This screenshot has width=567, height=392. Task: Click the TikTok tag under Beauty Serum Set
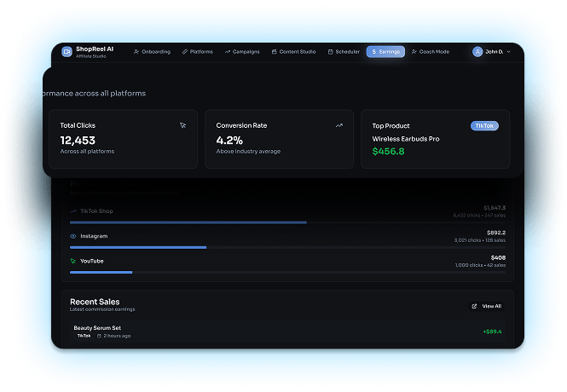coord(84,336)
